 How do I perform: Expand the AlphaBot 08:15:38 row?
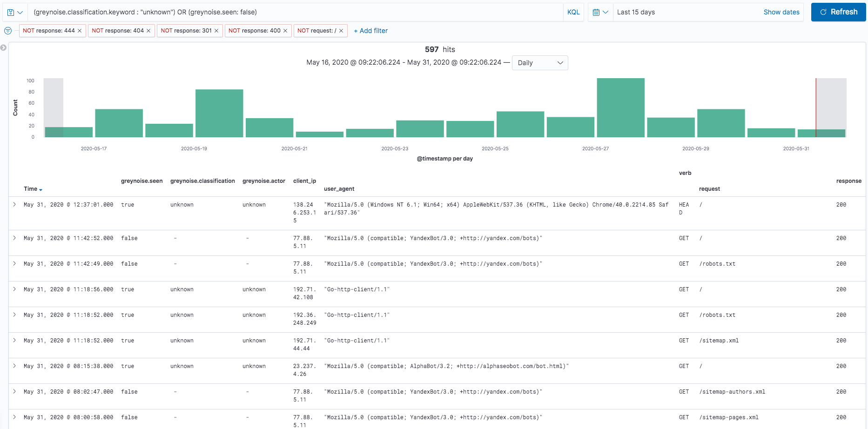point(14,366)
